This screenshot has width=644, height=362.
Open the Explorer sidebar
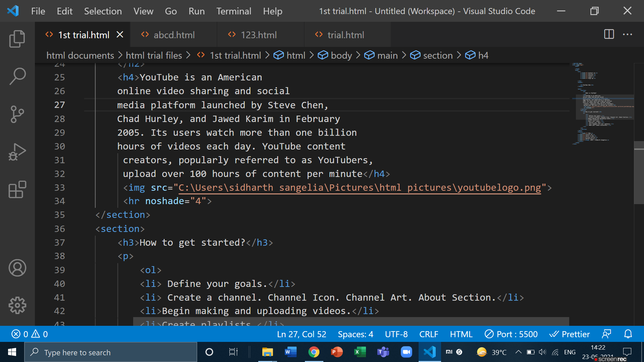pyautogui.click(x=17, y=39)
